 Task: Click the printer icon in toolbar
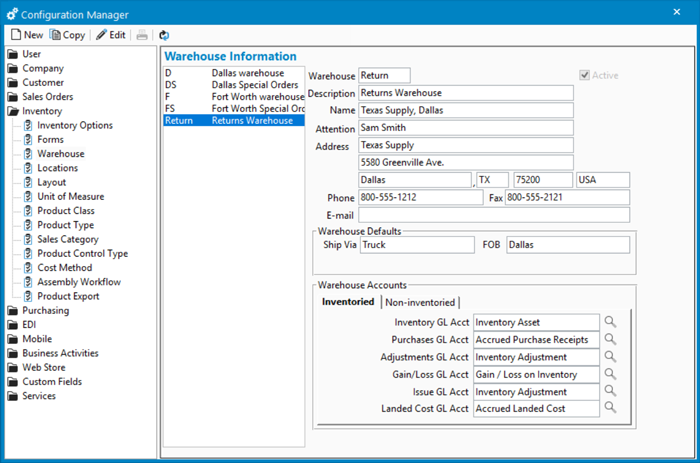142,35
